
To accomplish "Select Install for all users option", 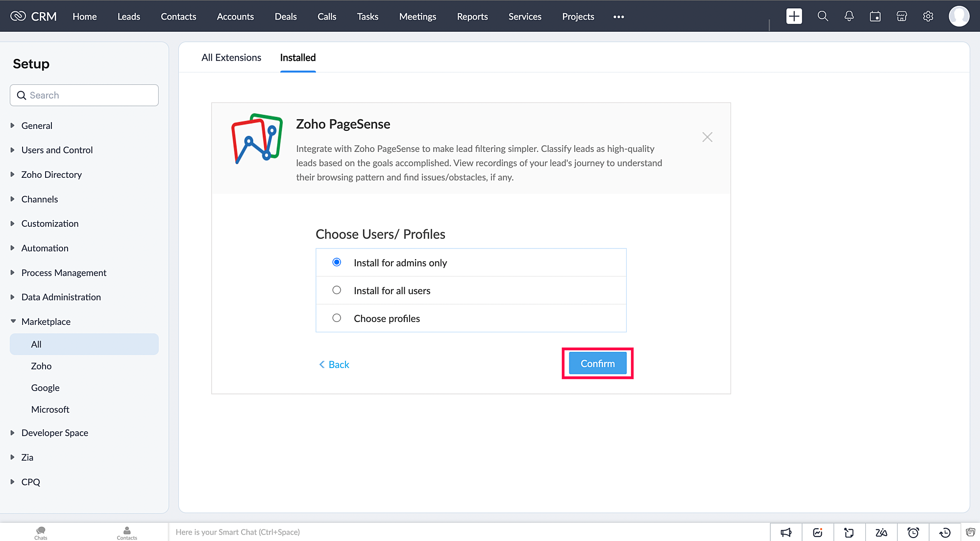I will 337,290.
